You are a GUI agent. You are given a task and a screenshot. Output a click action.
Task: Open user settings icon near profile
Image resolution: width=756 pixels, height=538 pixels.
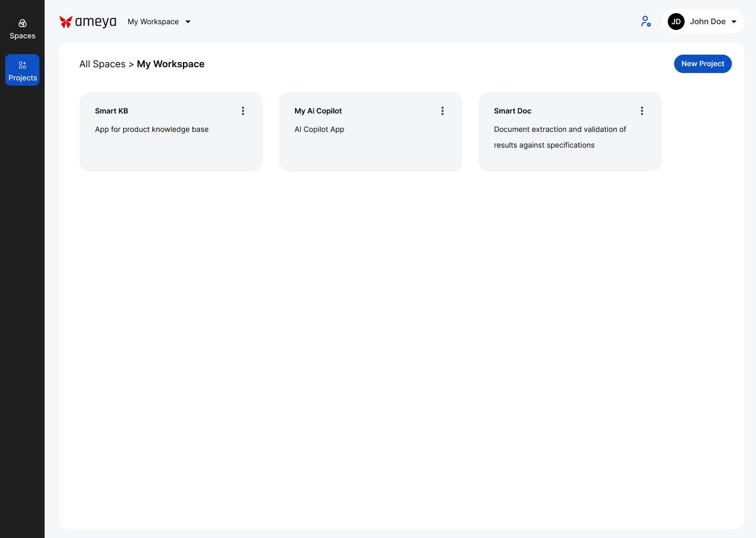coord(646,22)
